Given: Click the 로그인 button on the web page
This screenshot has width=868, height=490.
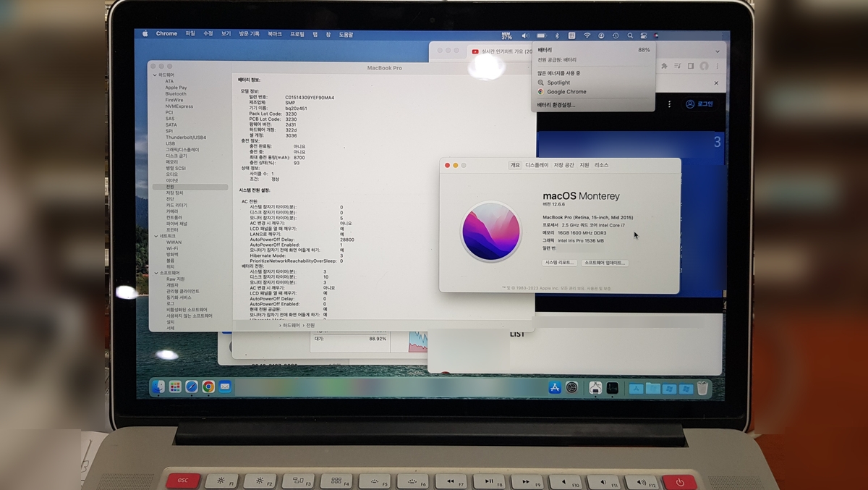Looking at the screenshot, I should click(x=699, y=104).
